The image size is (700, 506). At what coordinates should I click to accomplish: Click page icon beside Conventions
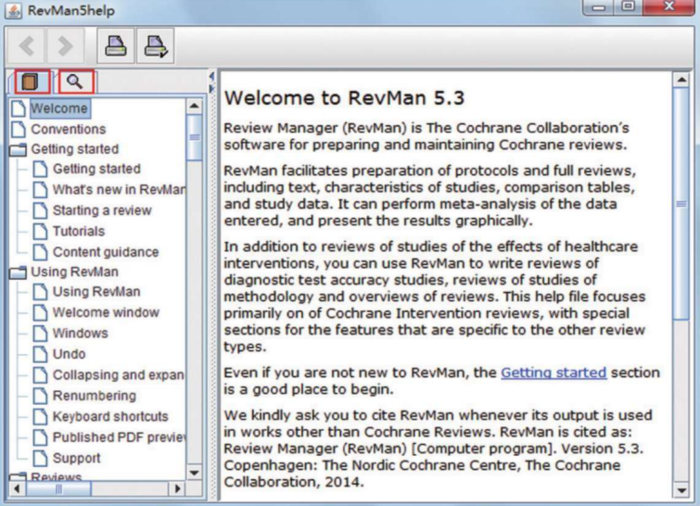point(18,129)
